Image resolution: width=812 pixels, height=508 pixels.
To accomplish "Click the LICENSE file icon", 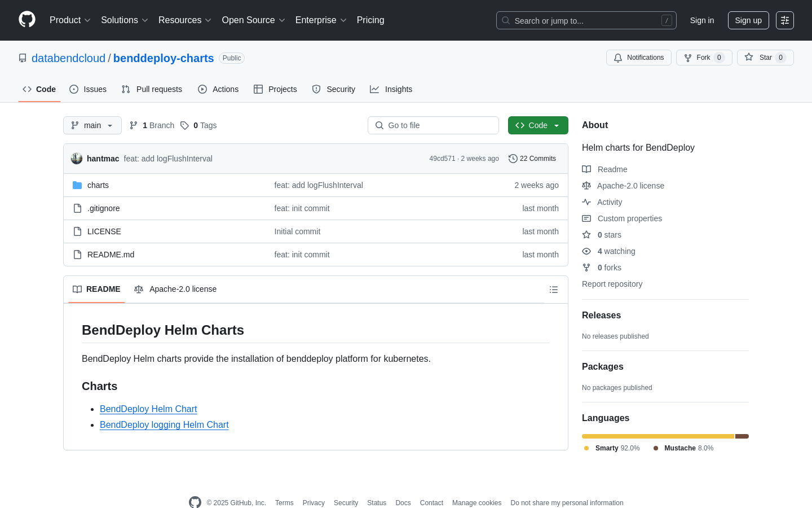I will 77,231.
